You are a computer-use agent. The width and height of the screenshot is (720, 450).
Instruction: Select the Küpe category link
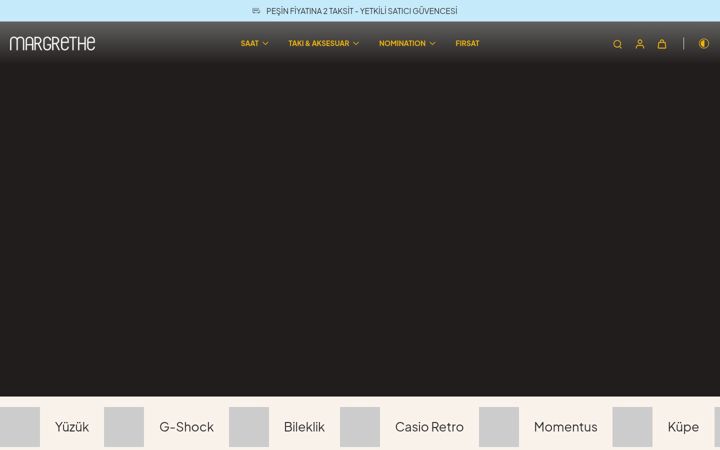pyautogui.click(x=683, y=427)
